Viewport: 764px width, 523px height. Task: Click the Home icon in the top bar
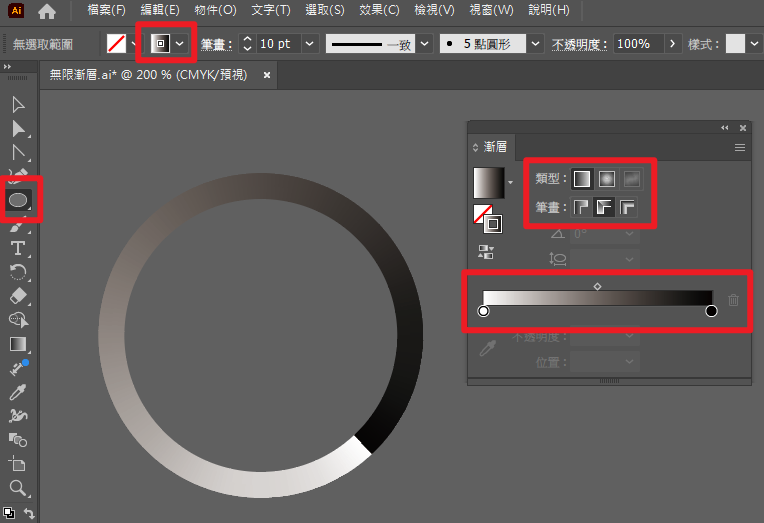pyautogui.click(x=46, y=12)
